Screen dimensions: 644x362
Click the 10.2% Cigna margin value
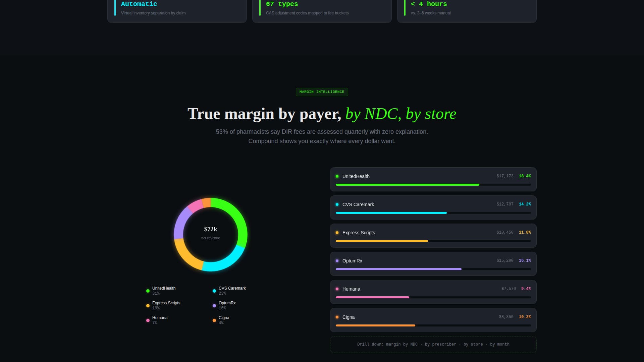point(525,317)
